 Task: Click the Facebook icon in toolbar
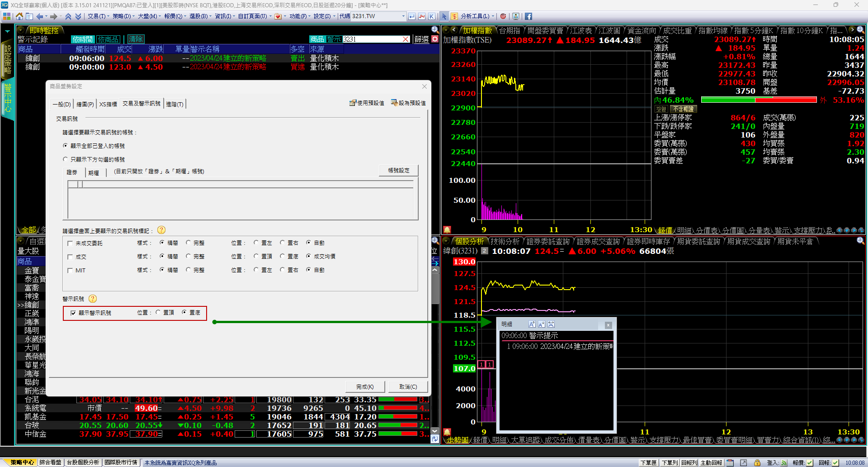(528, 16)
